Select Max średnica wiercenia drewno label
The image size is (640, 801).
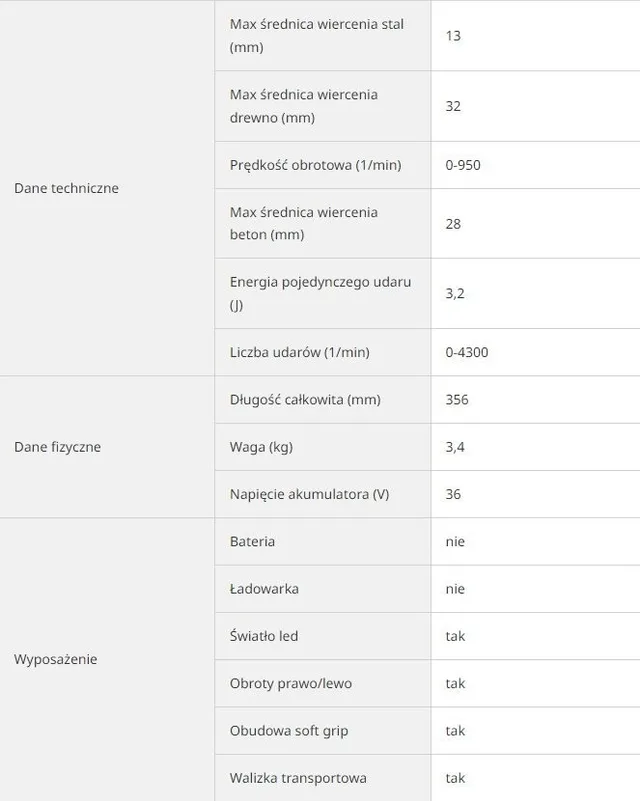[x=304, y=106]
